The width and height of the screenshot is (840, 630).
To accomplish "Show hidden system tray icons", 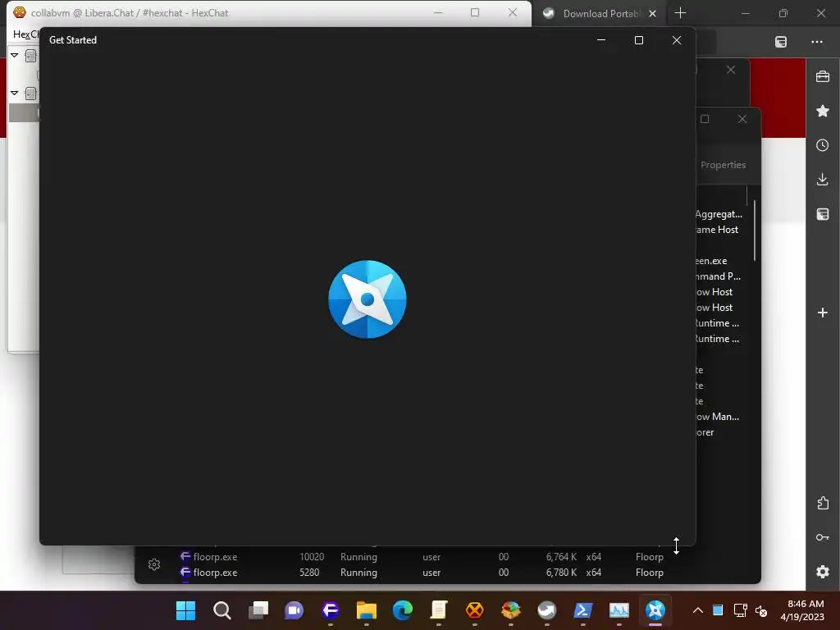I will [x=697, y=610].
